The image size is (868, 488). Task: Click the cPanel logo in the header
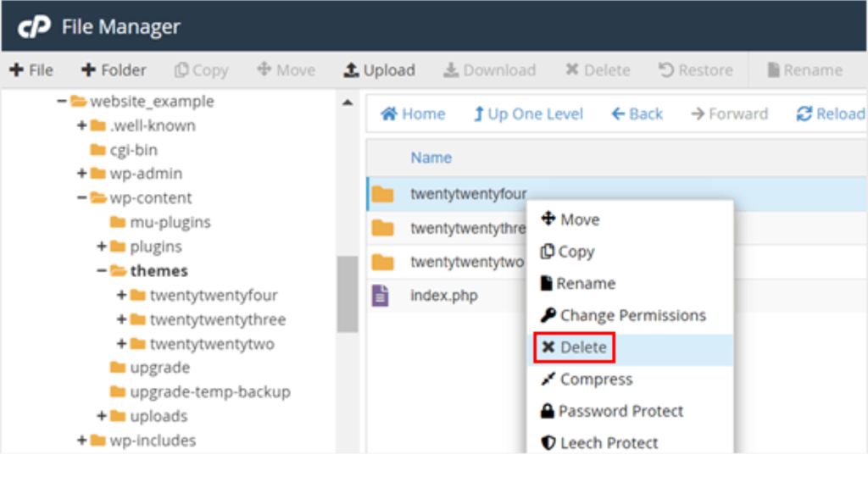tap(34, 26)
